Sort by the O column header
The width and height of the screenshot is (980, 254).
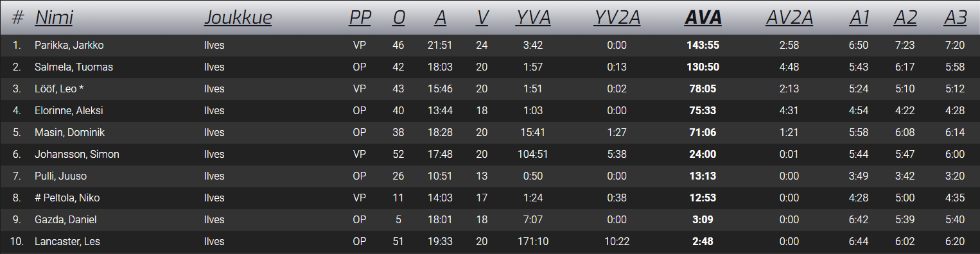[399, 18]
